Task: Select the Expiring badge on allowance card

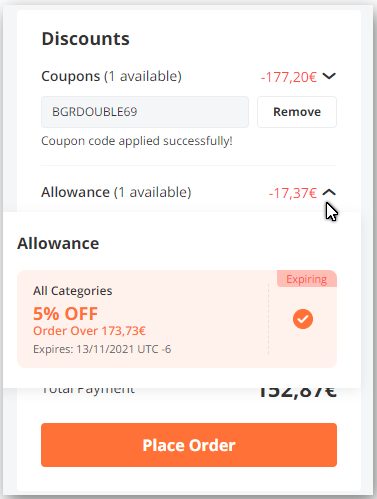Action: coord(307,279)
